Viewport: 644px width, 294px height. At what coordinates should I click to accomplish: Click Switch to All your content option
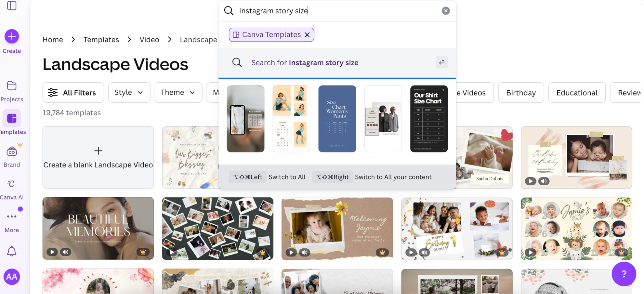coord(372,177)
